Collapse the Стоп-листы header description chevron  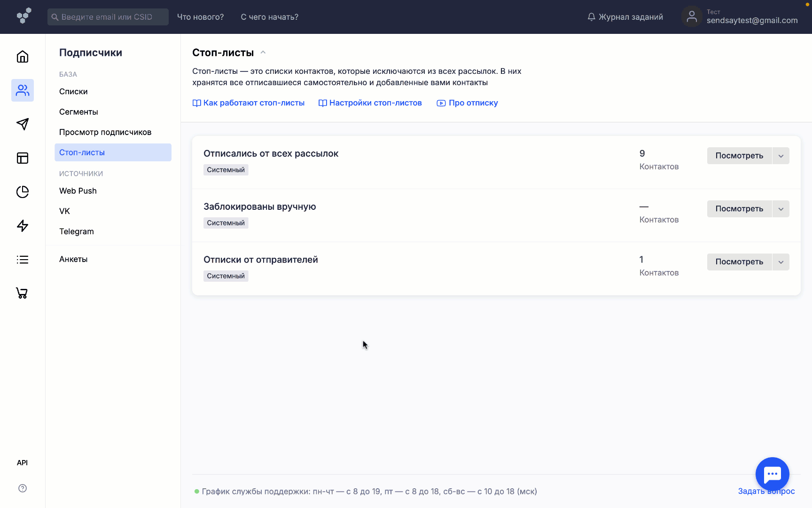[263, 53]
